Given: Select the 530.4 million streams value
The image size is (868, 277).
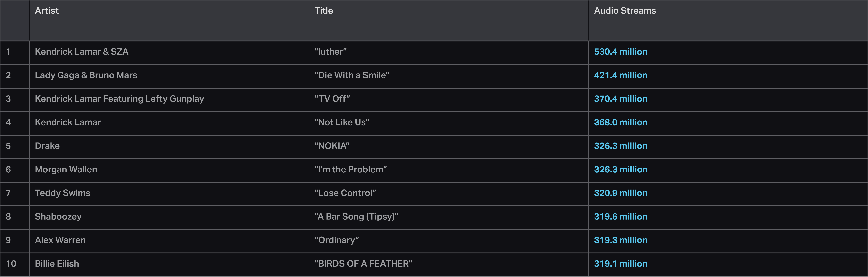Looking at the screenshot, I should tap(620, 52).
